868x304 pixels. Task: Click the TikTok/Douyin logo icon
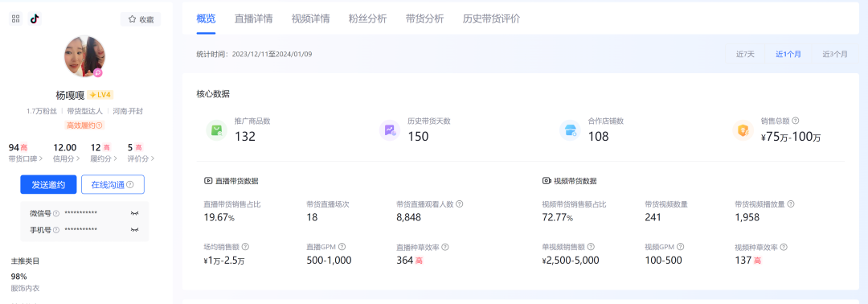[x=35, y=18]
